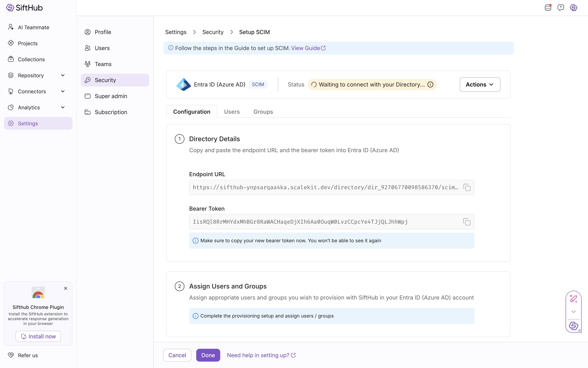This screenshot has height=368, width=588.
Task: Click inside the Bearer Token field
Action: (x=316, y=222)
